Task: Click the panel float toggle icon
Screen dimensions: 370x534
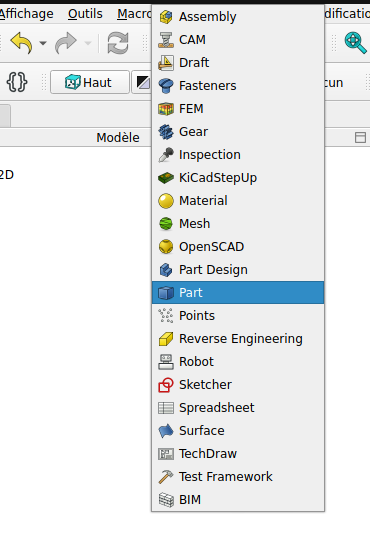Action: click(360, 138)
